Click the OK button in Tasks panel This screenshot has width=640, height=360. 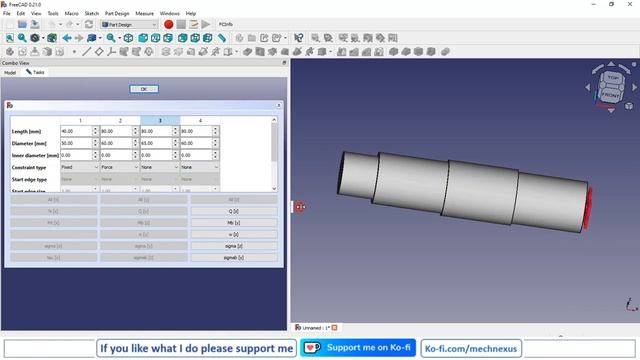point(144,89)
